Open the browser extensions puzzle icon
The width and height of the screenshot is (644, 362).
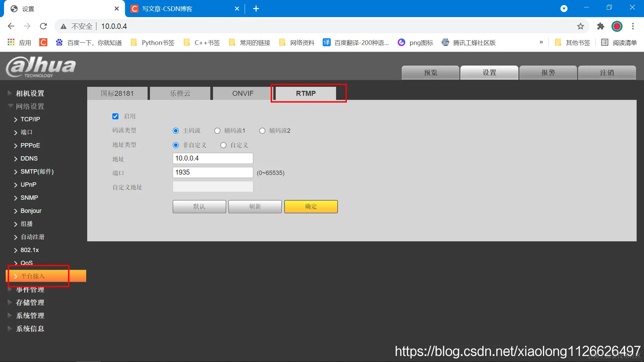[600, 26]
